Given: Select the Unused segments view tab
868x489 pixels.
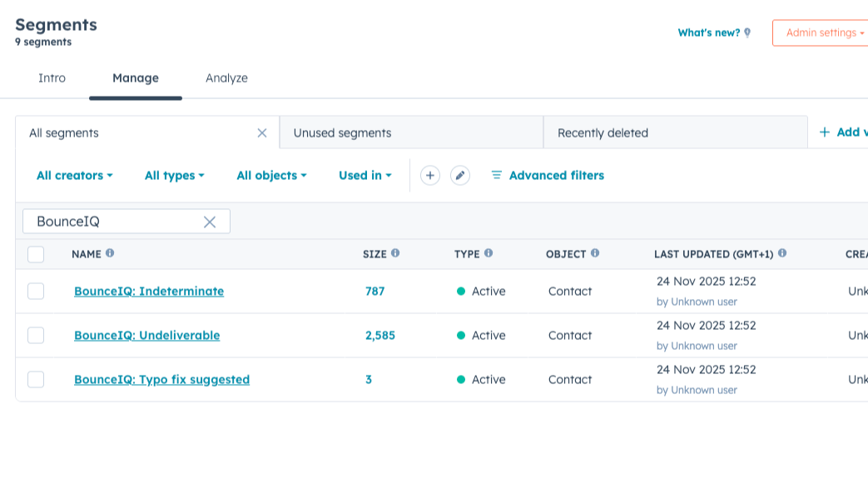Looking at the screenshot, I should pos(411,132).
